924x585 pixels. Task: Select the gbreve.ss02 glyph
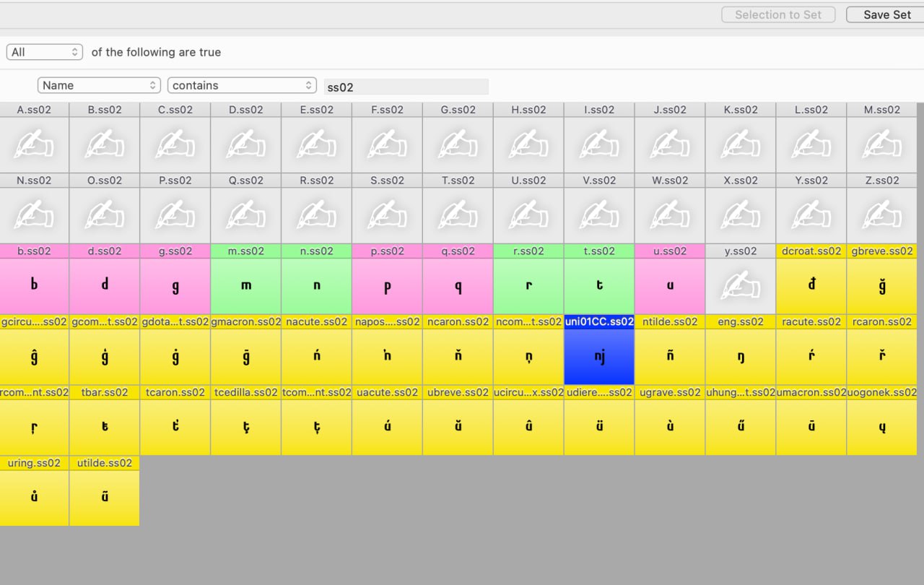coord(882,286)
